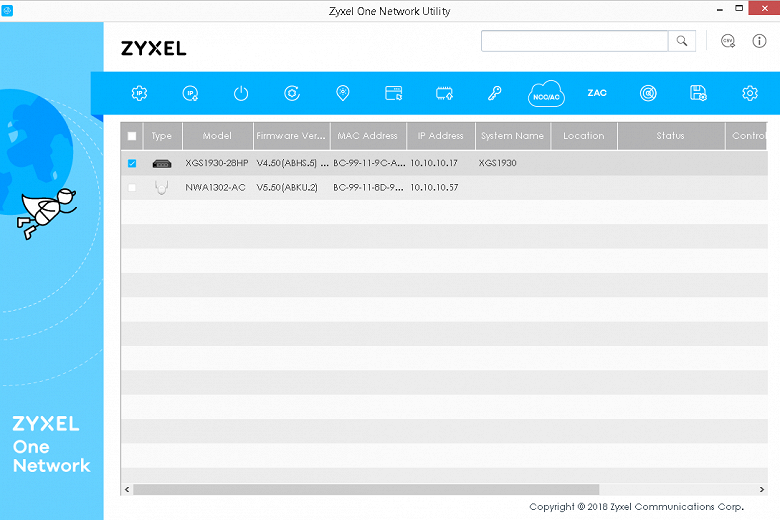The width and height of the screenshot is (780, 520).
Task: Click the Status column header
Action: coord(671,136)
